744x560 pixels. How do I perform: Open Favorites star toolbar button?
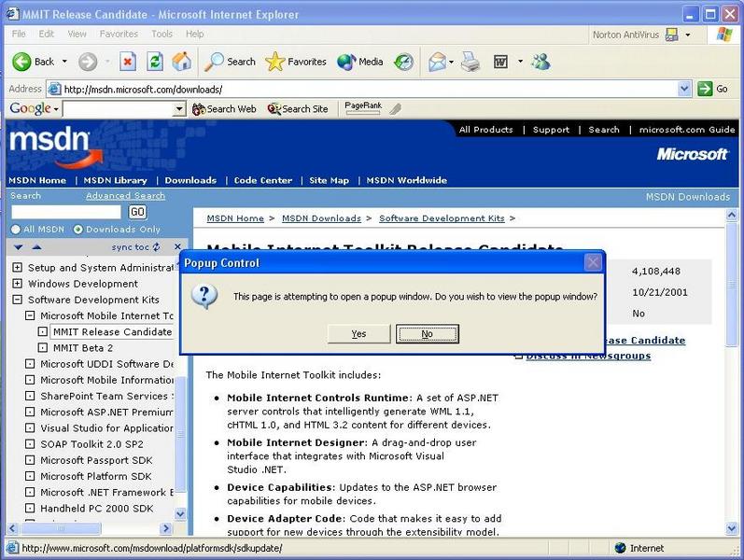(296, 62)
